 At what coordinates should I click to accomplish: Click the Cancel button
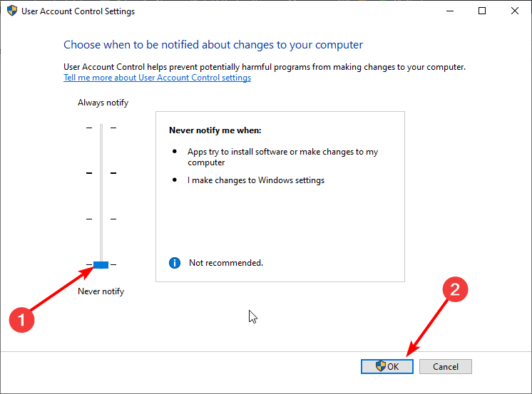(446, 366)
